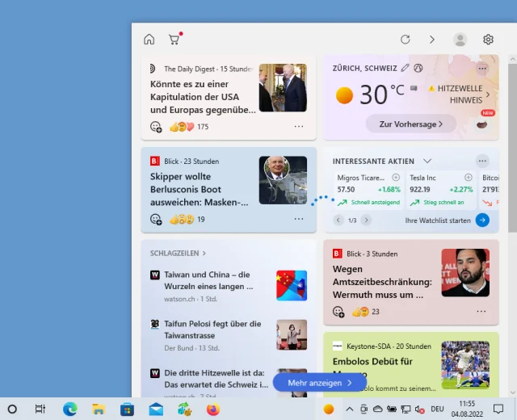Image resolution: width=517 pixels, height=420 pixels.
Task: Open Microsoft Store from taskbar
Action: coord(127,409)
